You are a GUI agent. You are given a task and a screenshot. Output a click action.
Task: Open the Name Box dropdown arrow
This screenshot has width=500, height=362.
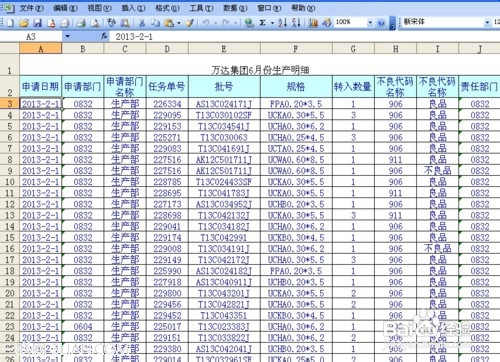pos(67,36)
